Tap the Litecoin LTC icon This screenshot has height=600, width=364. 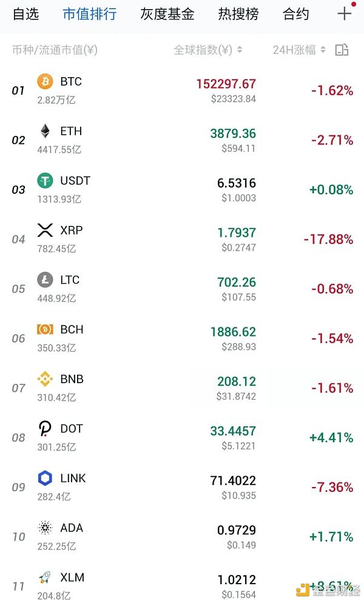pos(45,280)
